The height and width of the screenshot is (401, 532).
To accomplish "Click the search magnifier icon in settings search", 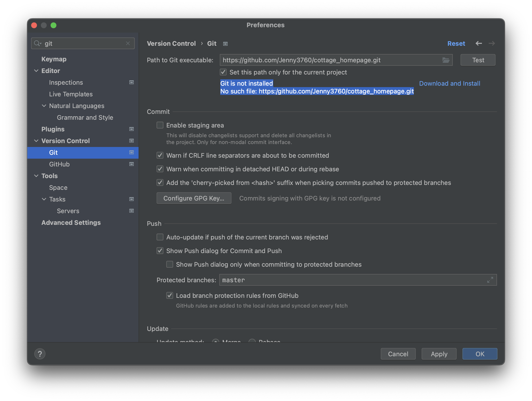I will tap(37, 43).
